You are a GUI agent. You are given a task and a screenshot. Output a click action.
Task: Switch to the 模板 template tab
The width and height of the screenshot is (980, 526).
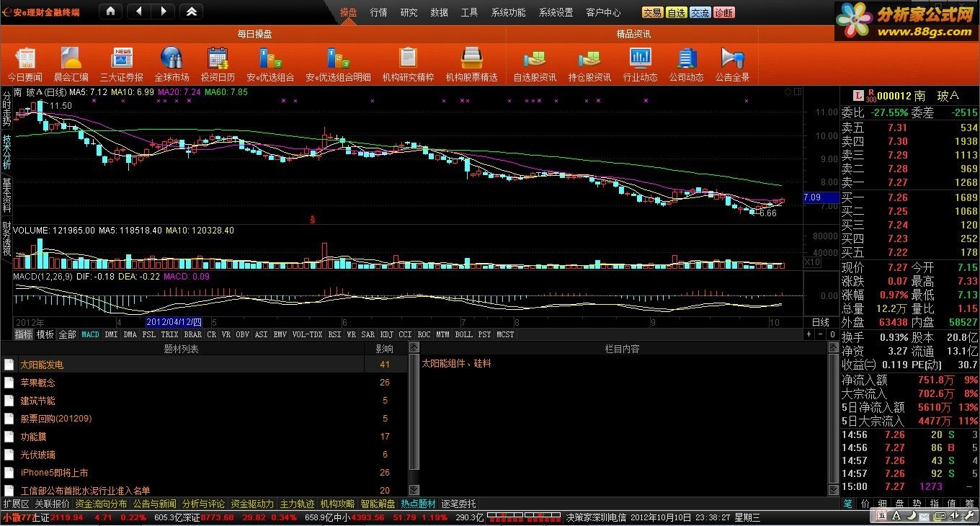pos(45,334)
